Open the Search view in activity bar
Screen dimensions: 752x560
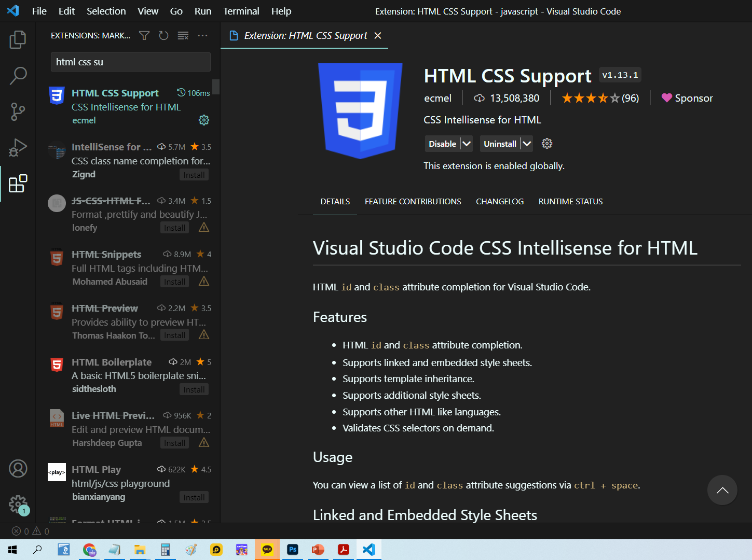[18, 76]
